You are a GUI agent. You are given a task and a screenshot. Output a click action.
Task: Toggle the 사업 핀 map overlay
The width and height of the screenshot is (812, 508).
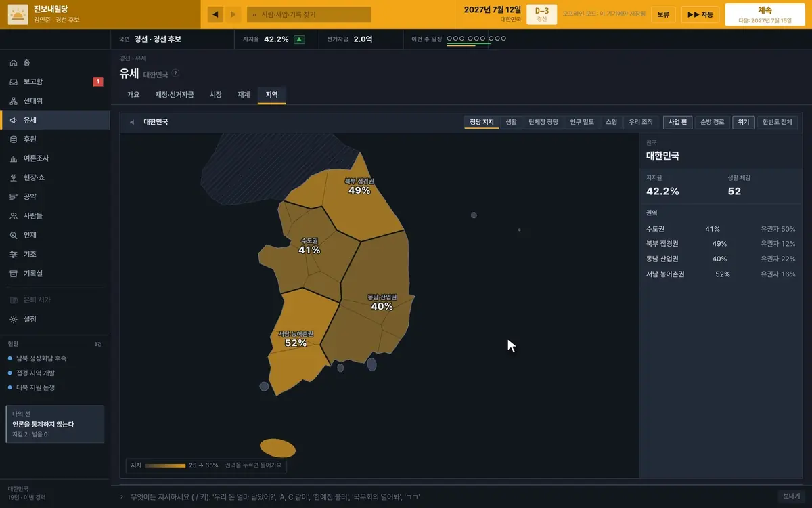click(x=677, y=122)
